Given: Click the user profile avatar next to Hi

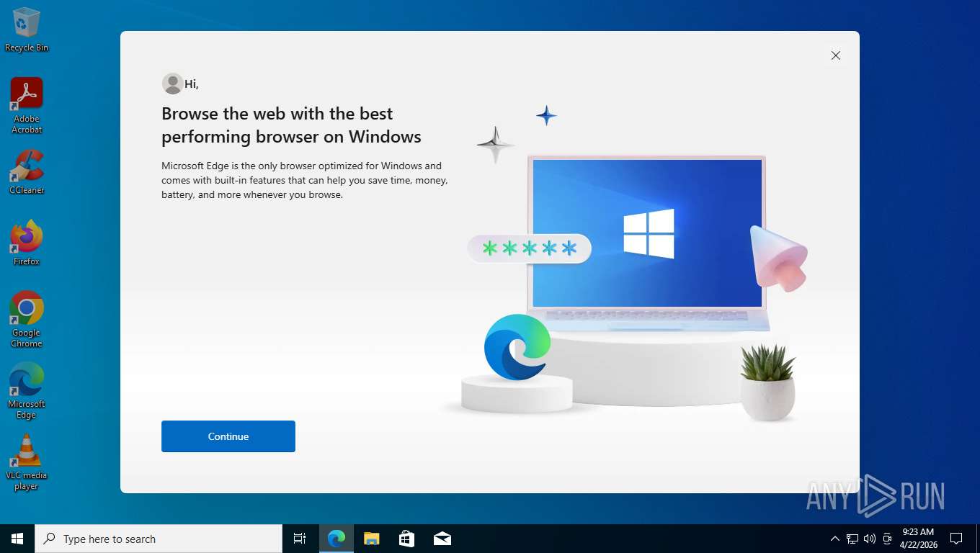Looking at the screenshot, I should pos(172,84).
